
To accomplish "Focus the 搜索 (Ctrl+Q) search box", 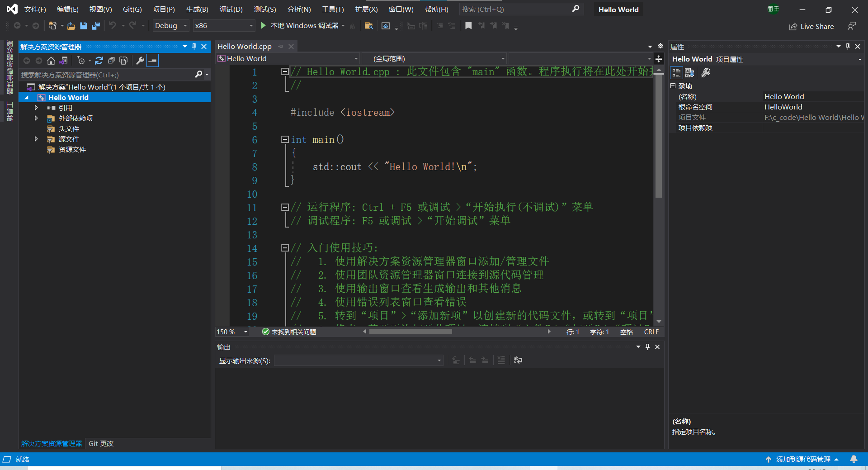I will point(521,9).
